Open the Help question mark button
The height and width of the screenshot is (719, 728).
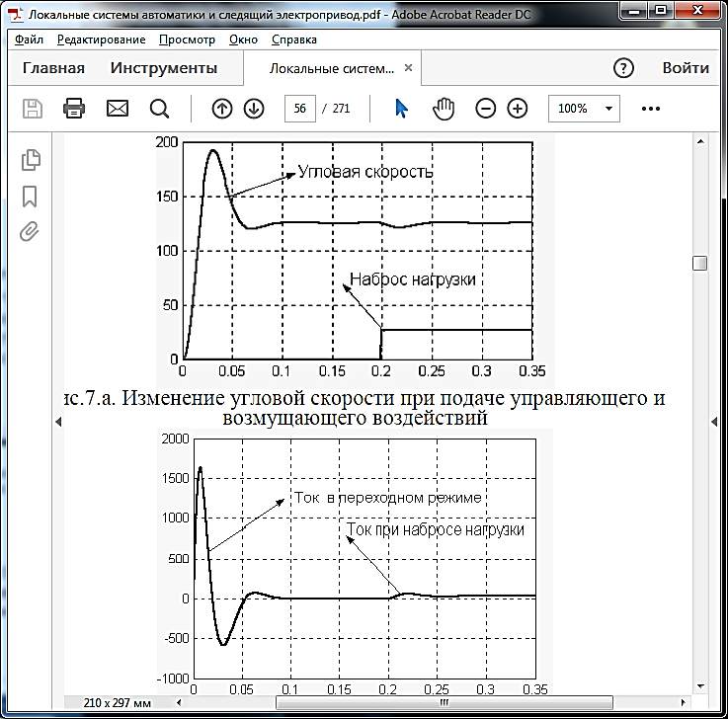(x=623, y=68)
